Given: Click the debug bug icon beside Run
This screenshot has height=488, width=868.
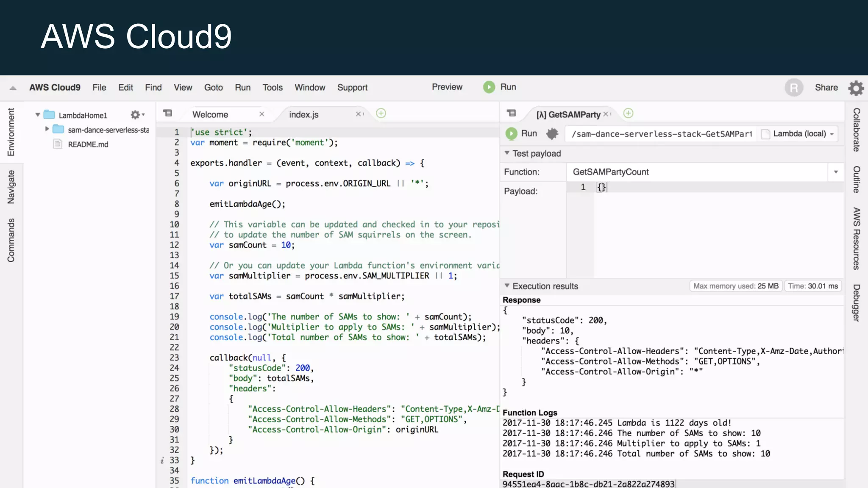Looking at the screenshot, I should [x=552, y=134].
